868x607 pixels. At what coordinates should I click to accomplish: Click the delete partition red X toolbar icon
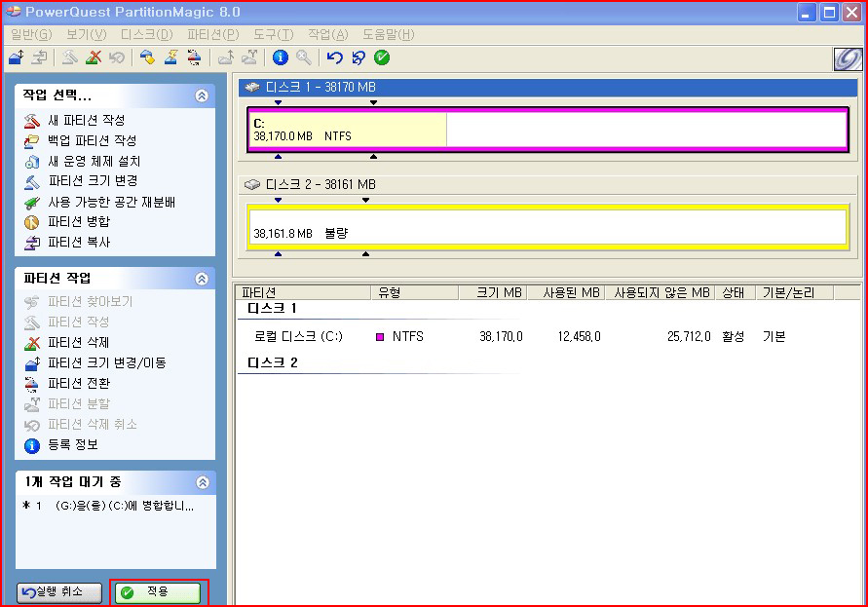(94, 57)
